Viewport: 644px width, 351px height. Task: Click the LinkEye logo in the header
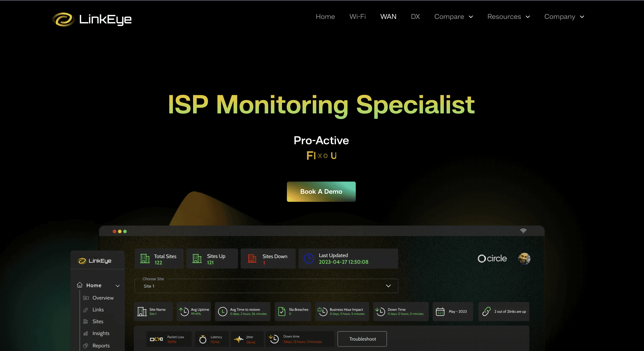click(92, 19)
